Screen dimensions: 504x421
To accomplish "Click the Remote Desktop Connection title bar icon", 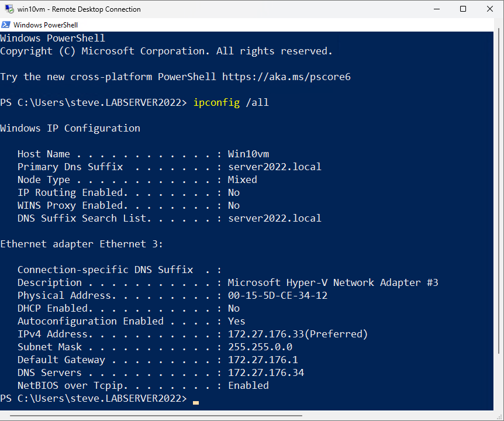I will pos(9,9).
